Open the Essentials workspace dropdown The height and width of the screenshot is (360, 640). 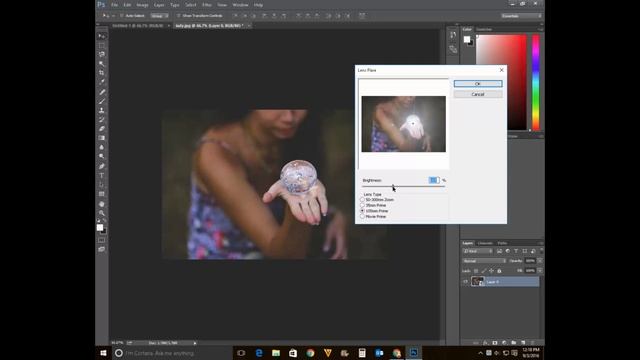point(522,16)
